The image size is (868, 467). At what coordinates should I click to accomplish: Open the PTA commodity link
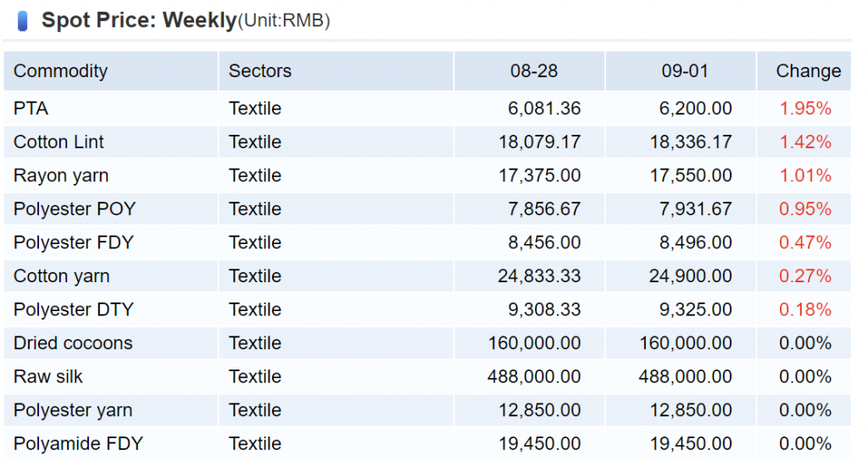tap(25, 108)
